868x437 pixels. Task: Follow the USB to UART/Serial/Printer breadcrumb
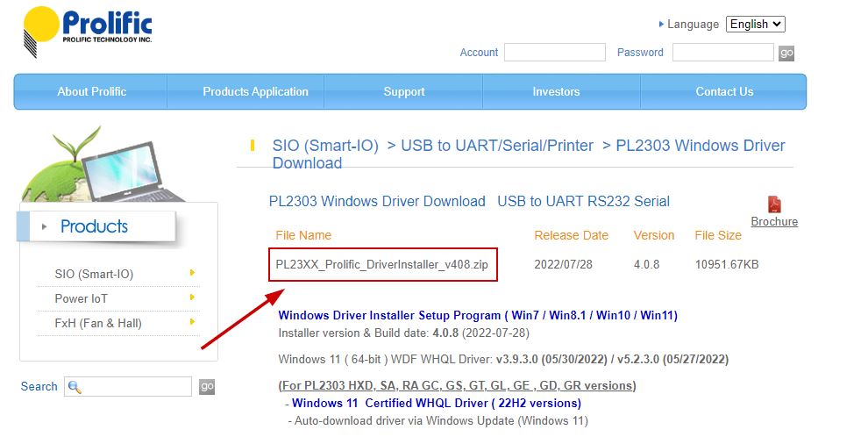click(x=497, y=146)
